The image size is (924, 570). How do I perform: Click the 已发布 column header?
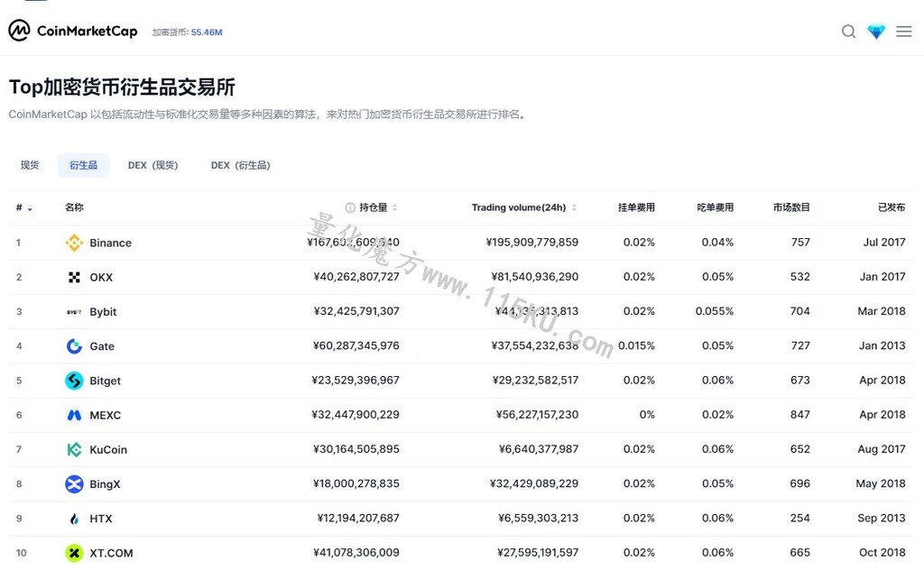coord(892,207)
